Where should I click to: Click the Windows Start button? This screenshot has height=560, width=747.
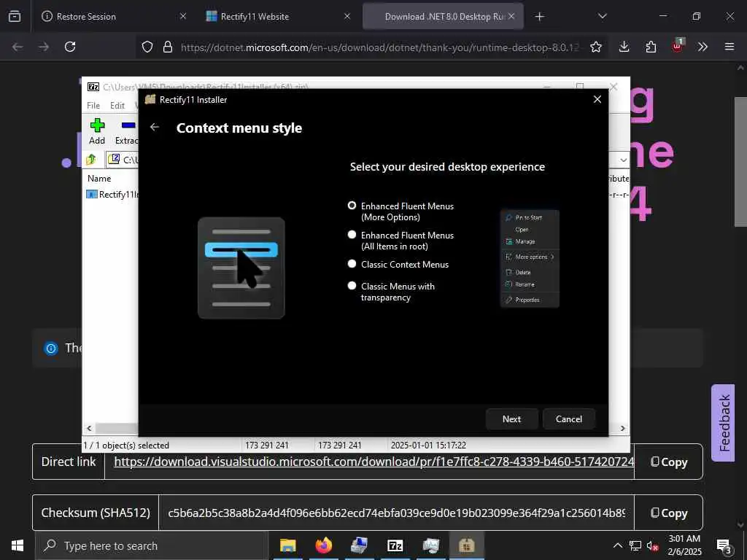click(x=18, y=545)
